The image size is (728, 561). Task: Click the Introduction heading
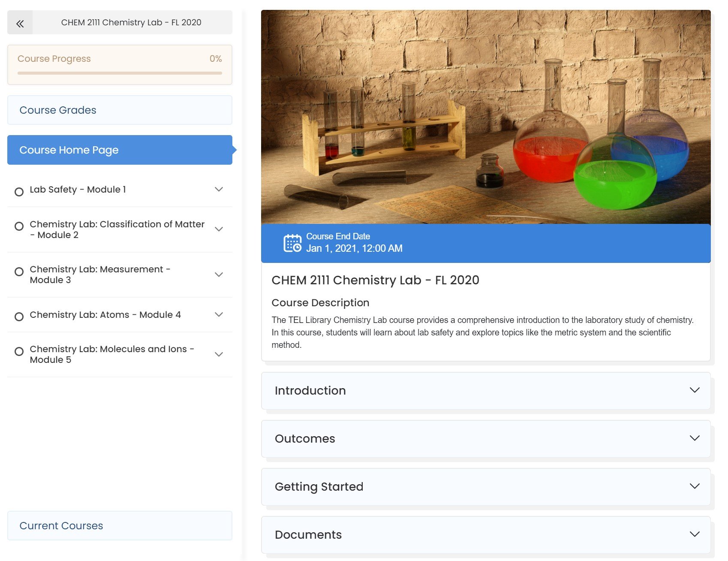point(310,391)
